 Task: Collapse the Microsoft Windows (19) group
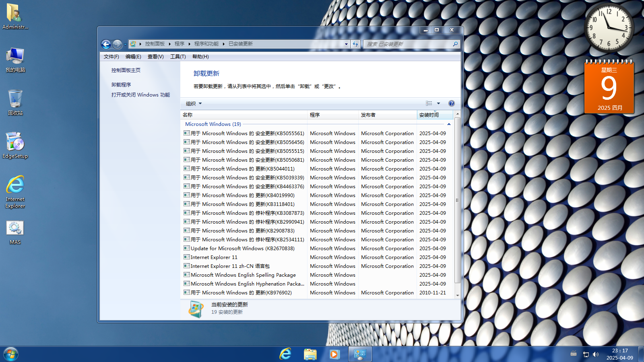[x=449, y=124]
